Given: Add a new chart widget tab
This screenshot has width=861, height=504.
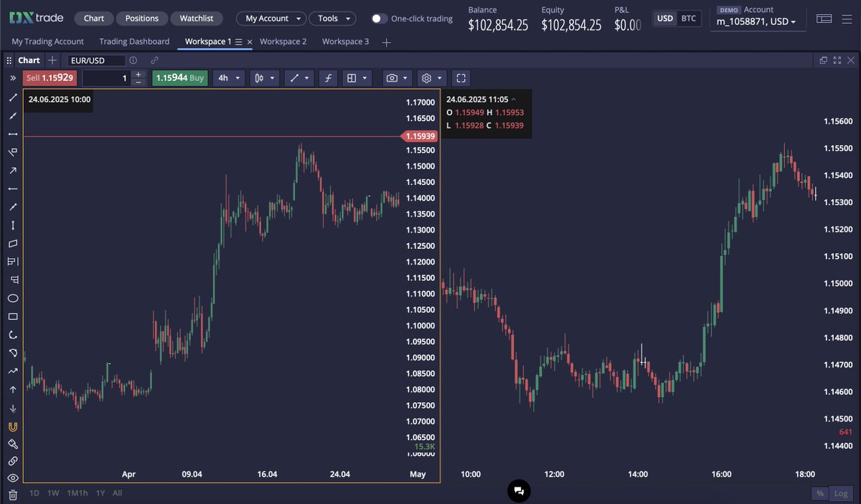Looking at the screenshot, I should coord(52,61).
